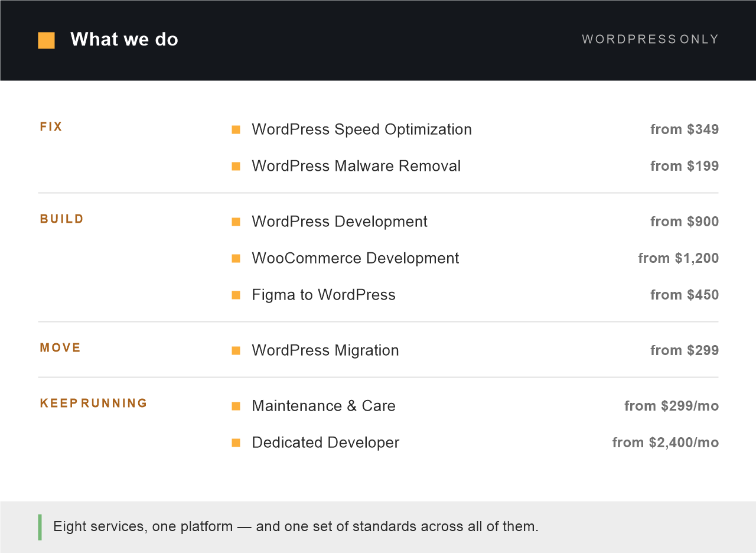
Task: Open WordPress Speed Optimization service
Action: [x=361, y=129]
